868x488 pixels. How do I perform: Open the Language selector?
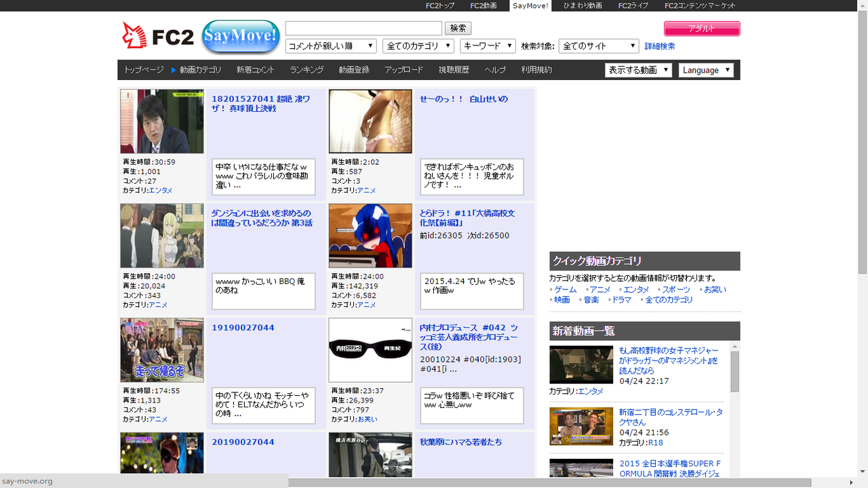click(x=705, y=69)
